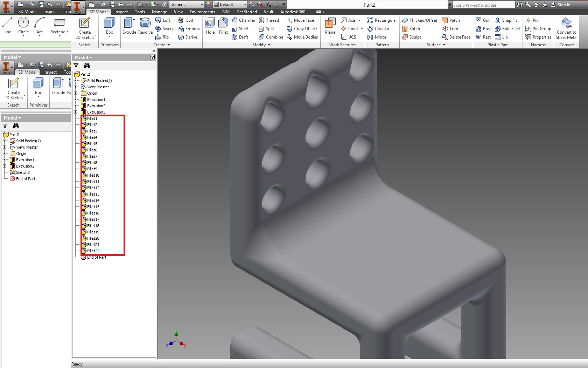This screenshot has width=588, height=368.
Task: Click the browser Find binoculars icon
Action: pos(87,66)
